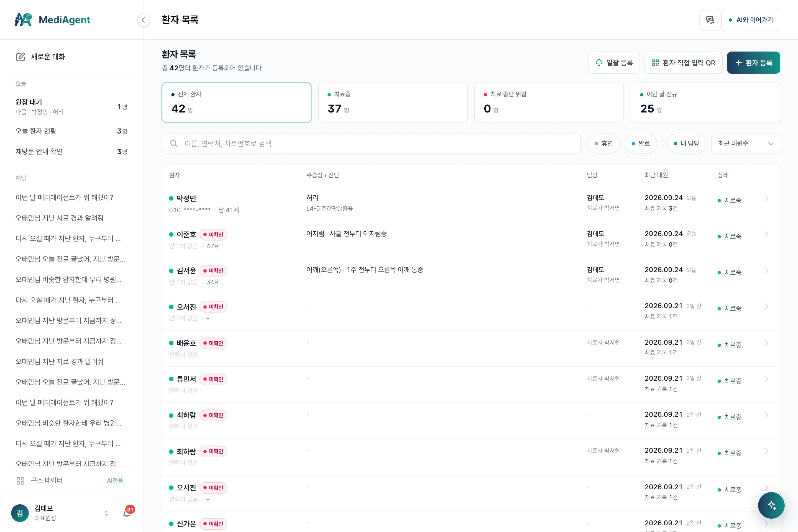
Task: Click the 새로운 대화 pencil icon
Action: [21, 57]
